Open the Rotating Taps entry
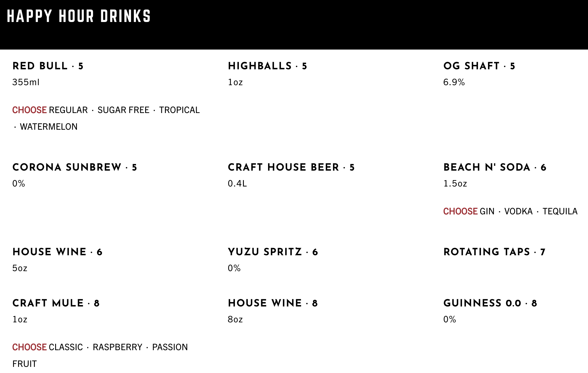588x373 pixels. point(494,252)
